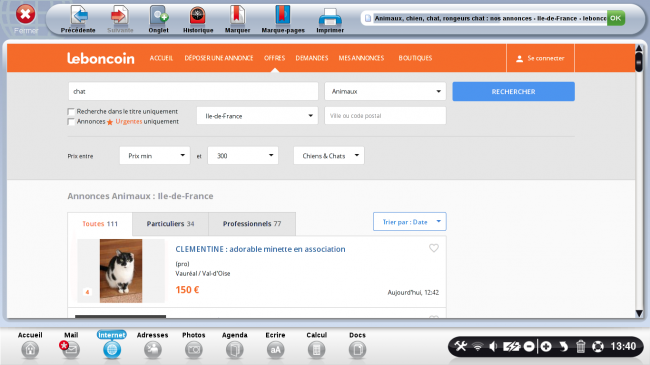Click the zoom out minus tray icon
Screen dimensions: 650x365
click(529, 346)
